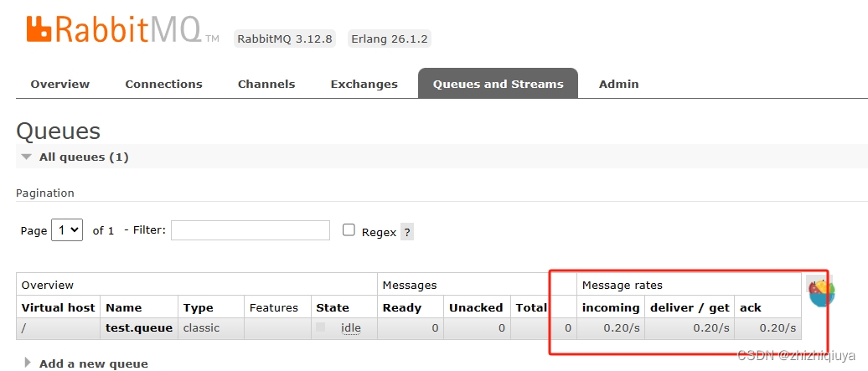Enable the Regex checkbox
868x371 pixels.
[x=349, y=230]
